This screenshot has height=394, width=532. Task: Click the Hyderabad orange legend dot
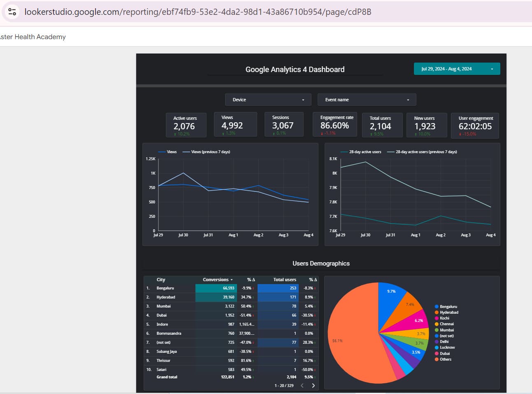click(x=437, y=312)
